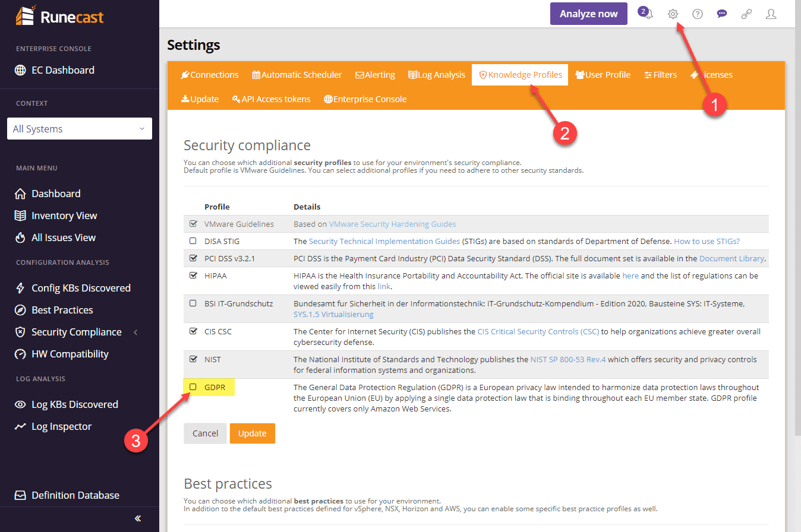Click the Runecast logo
801x532 pixels.
pyautogui.click(x=59, y=16)
